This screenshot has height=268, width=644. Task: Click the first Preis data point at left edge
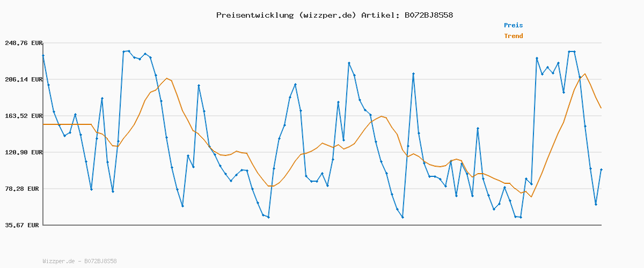point(43,55)
